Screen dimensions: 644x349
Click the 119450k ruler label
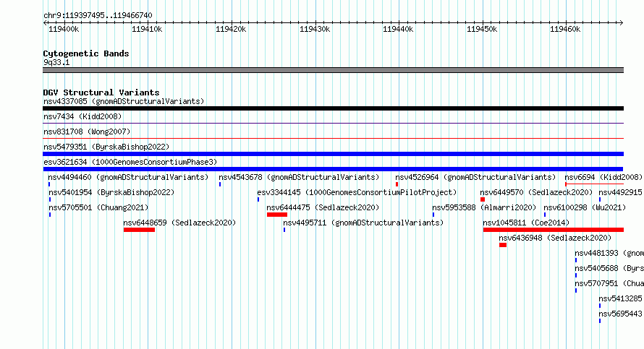(x=482, y=29)
